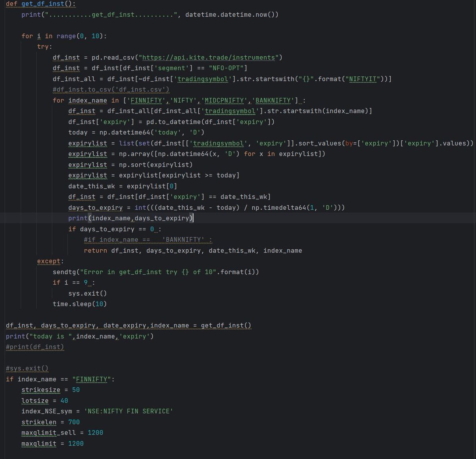This screenshot has width=476, height=459.
Task: Click 'MIDCPNIFTY' in the index list
Action: coord(224,100)
